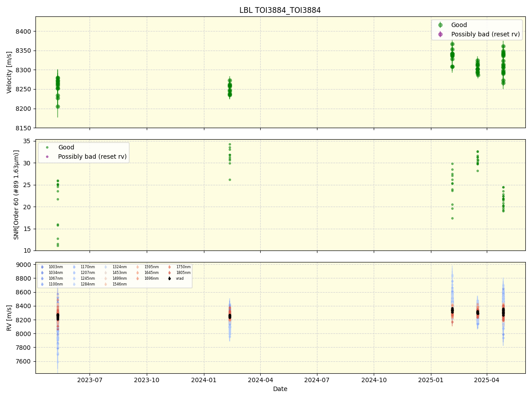Click the 1453nm legend entry
Image resolution: width=532 pixels, height=399 pixels.
click(119, 273)
